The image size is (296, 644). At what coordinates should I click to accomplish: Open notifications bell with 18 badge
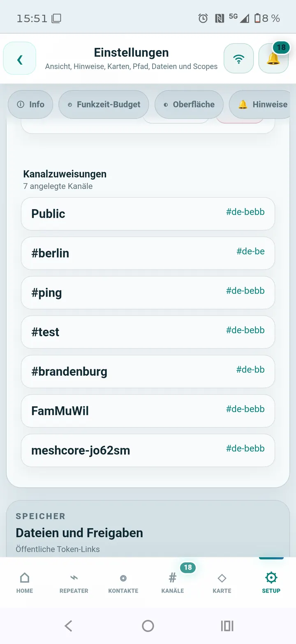click(273, 58)
